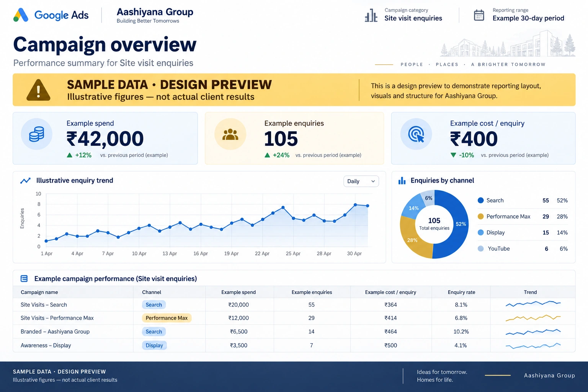Click the Enquiry rate column header
Screen dimensions: 588x392
(461, 292)
